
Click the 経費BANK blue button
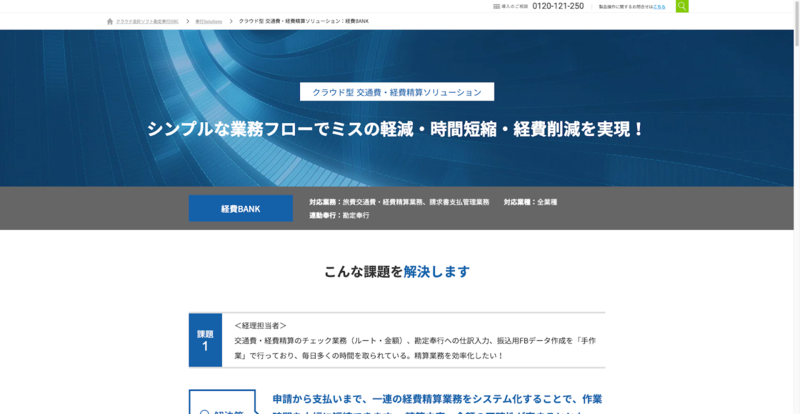(x=241, y=208)
